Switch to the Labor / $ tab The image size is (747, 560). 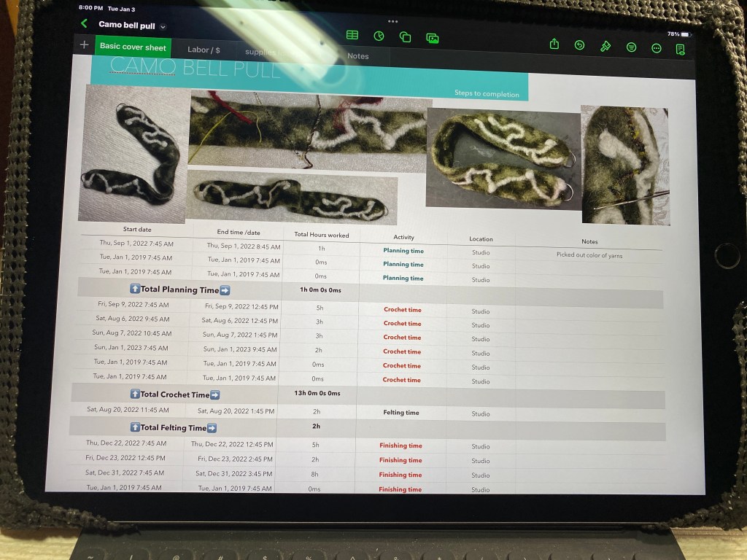click(204, 50)
